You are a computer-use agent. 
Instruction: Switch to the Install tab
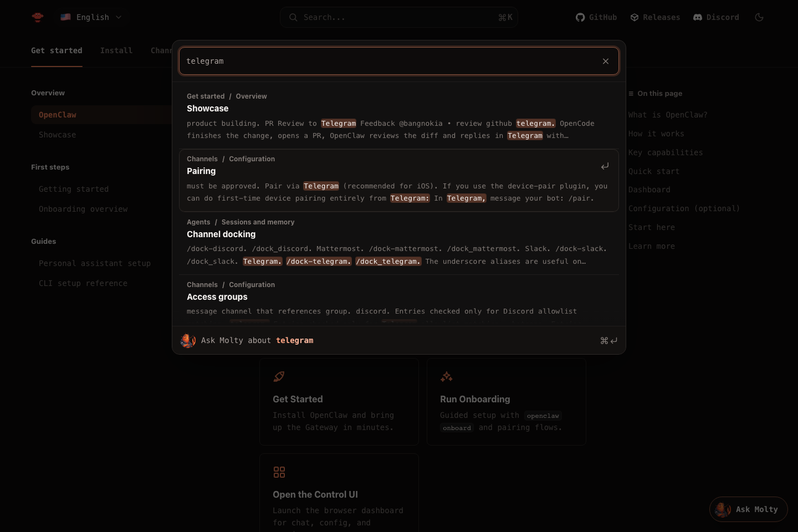point(116,50)
